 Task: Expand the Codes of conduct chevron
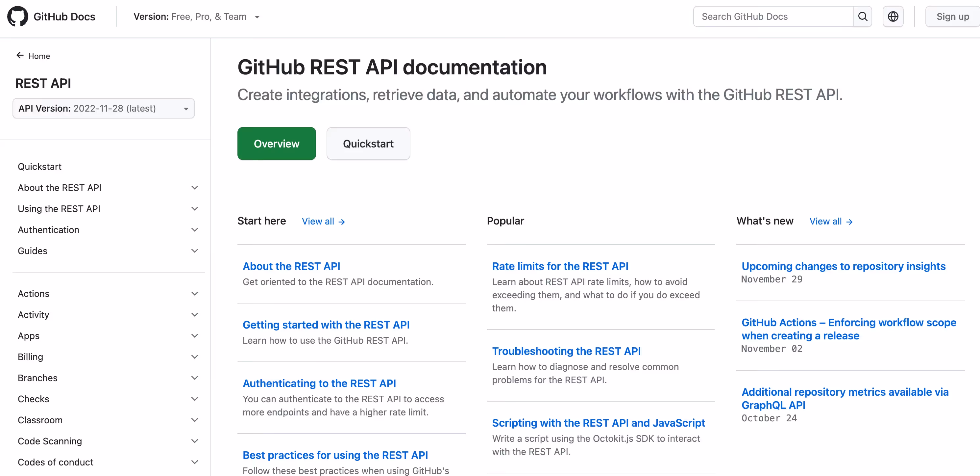[x=194, y=462]
